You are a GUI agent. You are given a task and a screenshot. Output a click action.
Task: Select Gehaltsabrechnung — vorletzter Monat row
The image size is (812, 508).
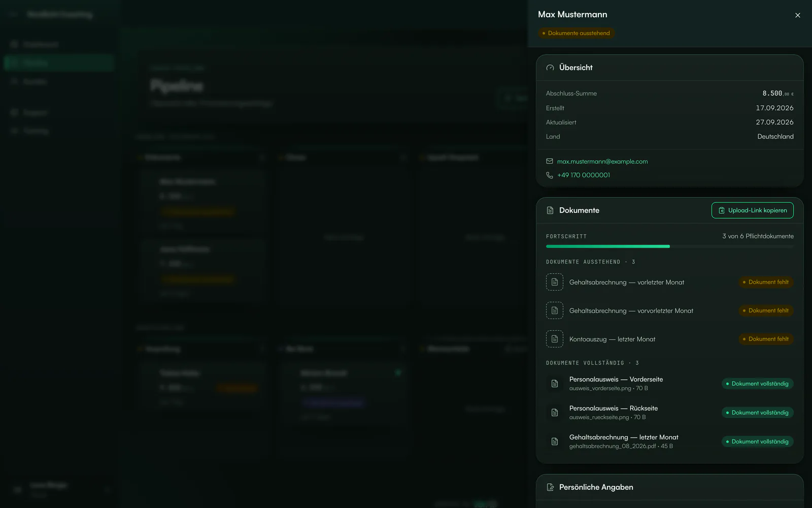coord(670,282)
